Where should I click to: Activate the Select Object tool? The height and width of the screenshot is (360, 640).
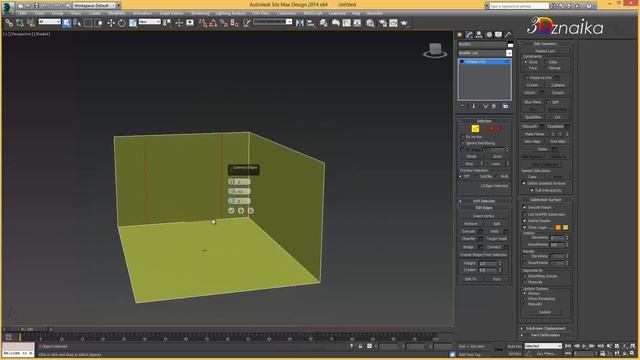point(67,23)
